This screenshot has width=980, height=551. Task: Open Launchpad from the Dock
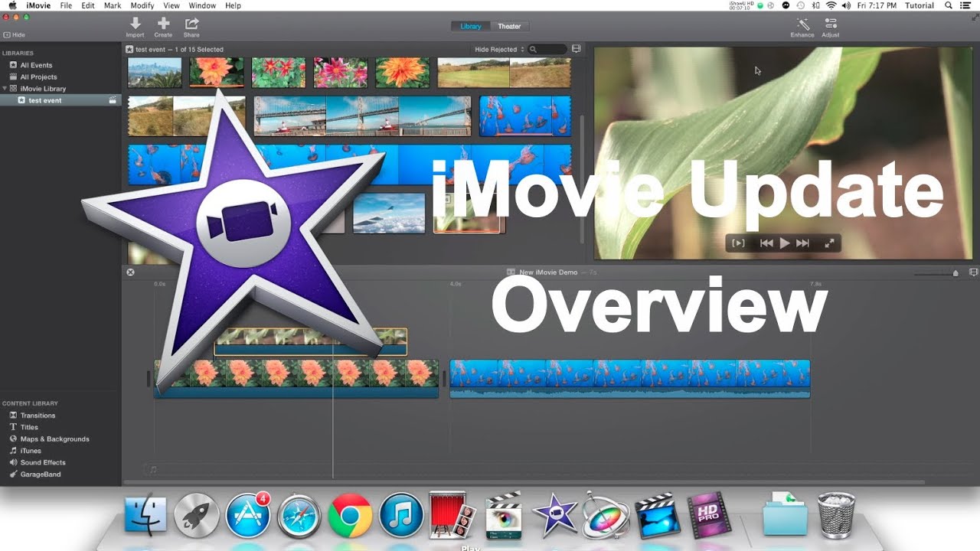197,514
